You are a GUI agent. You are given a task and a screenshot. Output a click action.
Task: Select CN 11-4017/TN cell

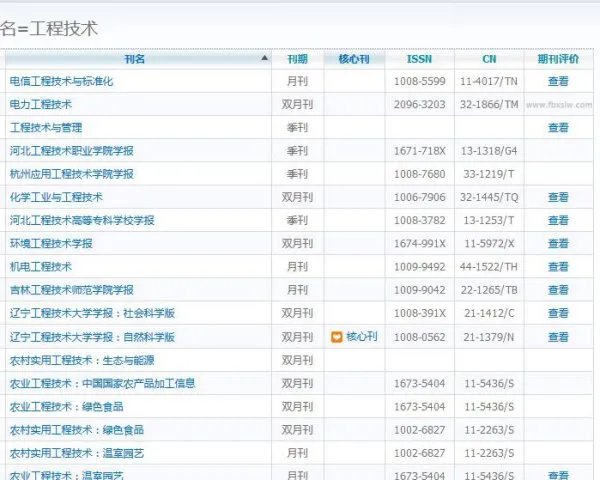[x=489, y=81]
